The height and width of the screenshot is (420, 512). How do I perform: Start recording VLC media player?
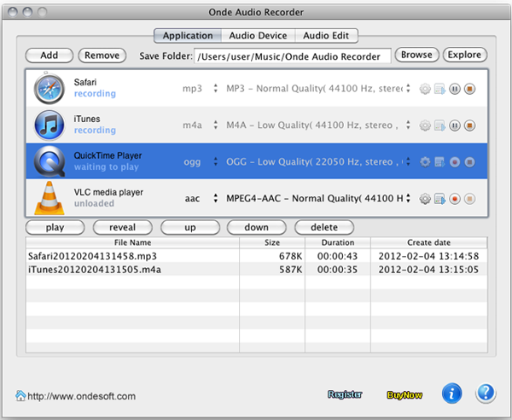(x=455, y=199)
